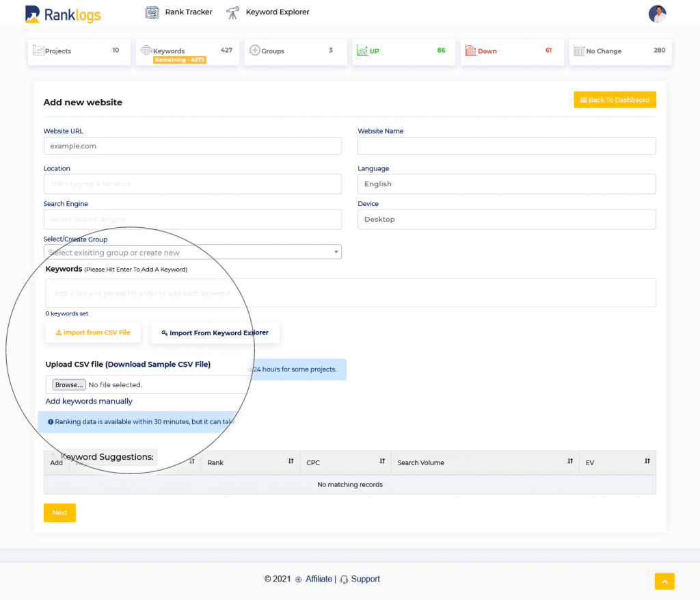Open the Download Sample CSV File link
Screen dimensions: 700x600
[x=159, y=364]
